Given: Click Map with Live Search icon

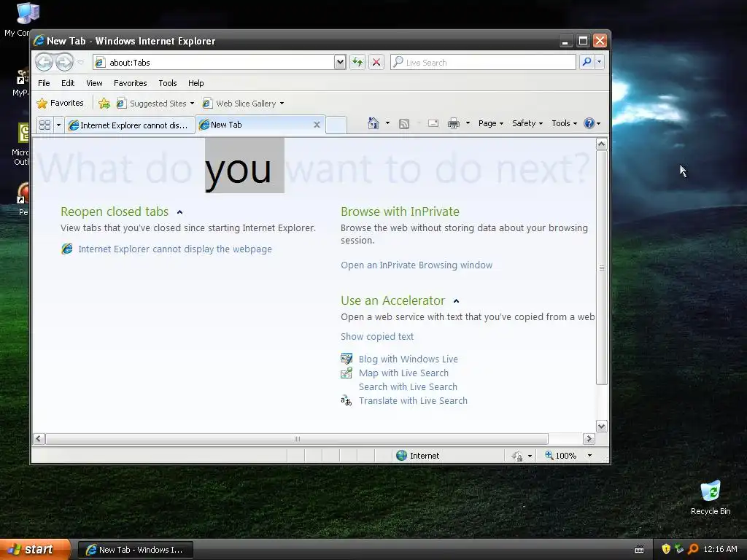Looking at the screenshot, I should pos(347,373).
